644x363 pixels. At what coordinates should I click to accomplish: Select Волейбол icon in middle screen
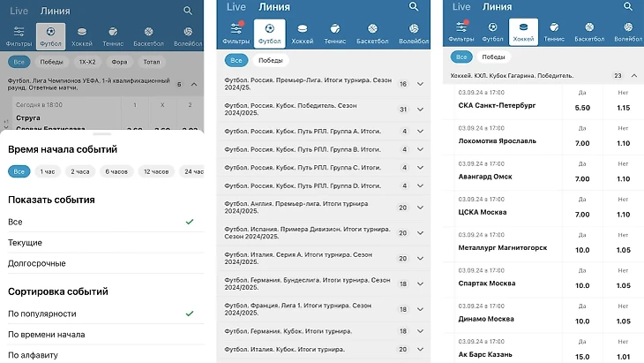point(414,34)
